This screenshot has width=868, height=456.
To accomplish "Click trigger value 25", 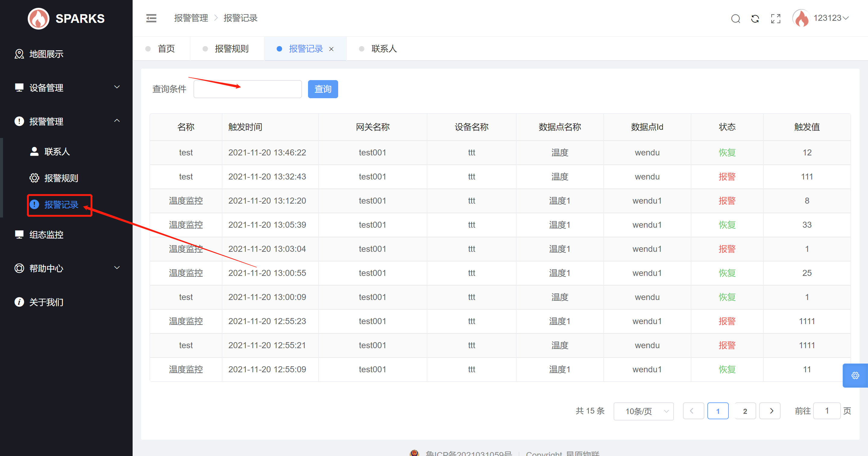I will point(807,273).
